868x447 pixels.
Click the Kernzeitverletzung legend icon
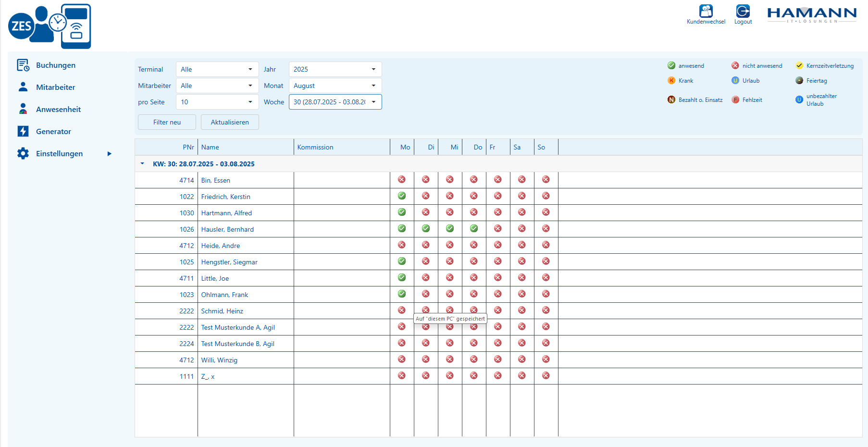pyautogui.click(x=799, y=65)
